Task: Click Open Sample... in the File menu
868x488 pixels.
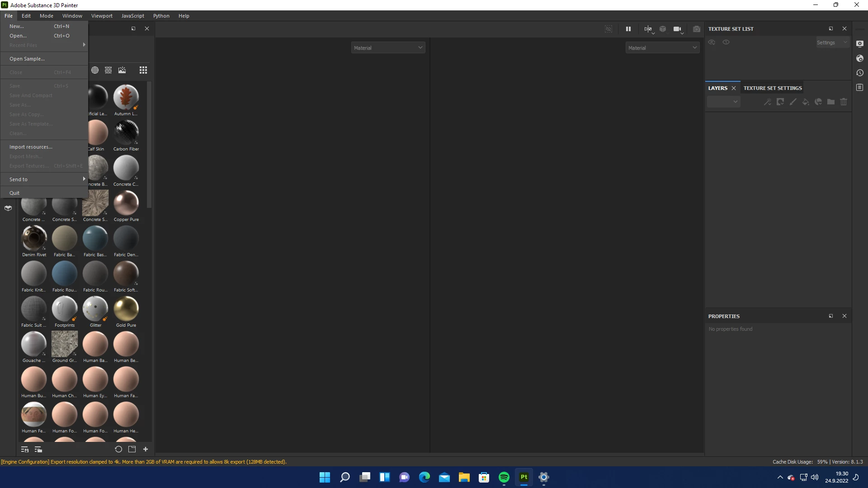Action: pyautogui.click(x=27, y=59)
